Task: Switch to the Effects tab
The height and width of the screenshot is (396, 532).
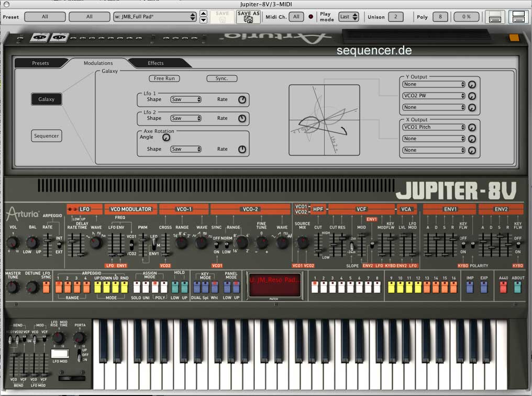Action: pyautogui.click(x=156, y=63)
